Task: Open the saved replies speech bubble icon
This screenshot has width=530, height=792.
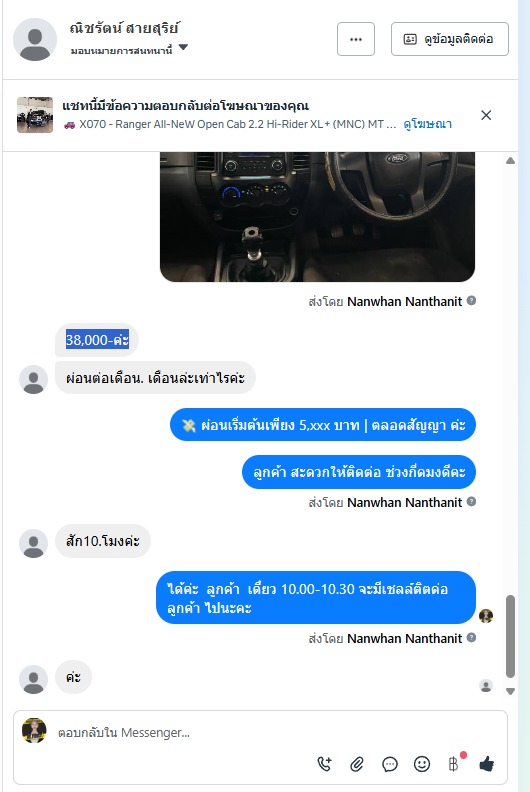Action: point(390,764)
